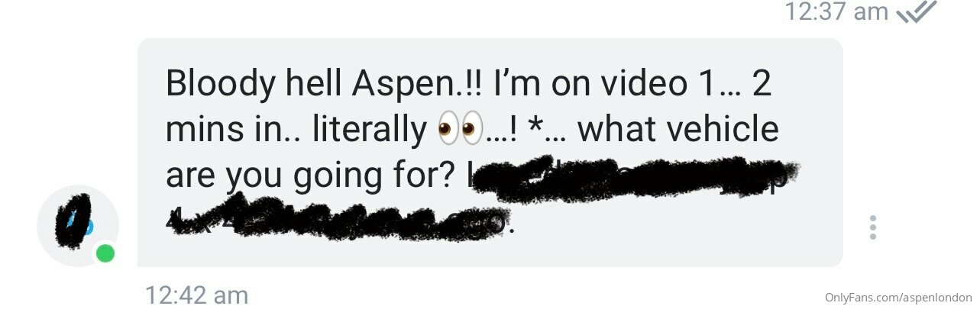Open the sender's scribbled-out profile avatar
980x319 pixels.
77,225
